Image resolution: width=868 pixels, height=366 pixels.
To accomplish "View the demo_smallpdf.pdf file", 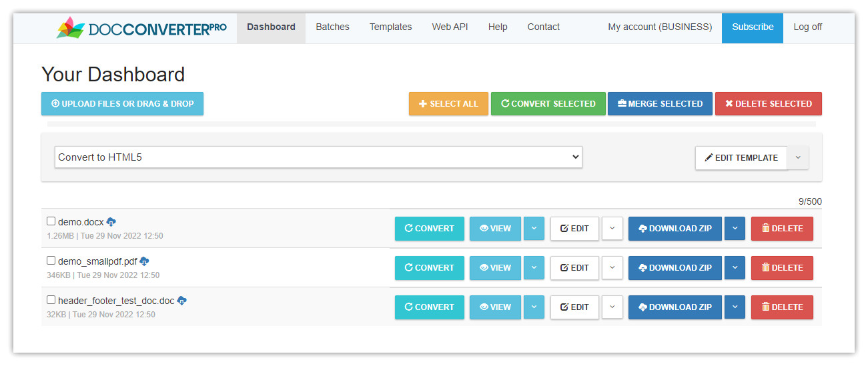I will pos(495,268).
